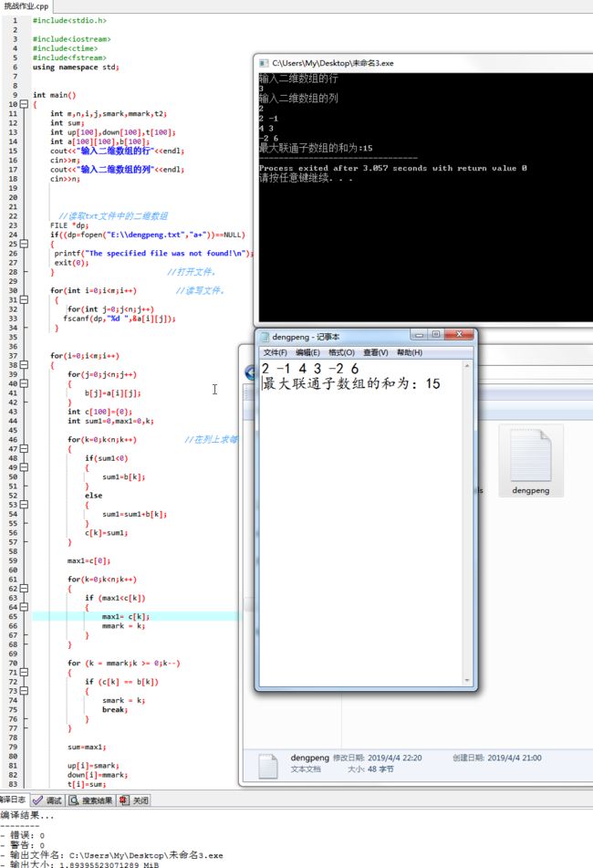Maximize the dengpeng Notepad window
The image size is (593, 868).
coord(435,334)
